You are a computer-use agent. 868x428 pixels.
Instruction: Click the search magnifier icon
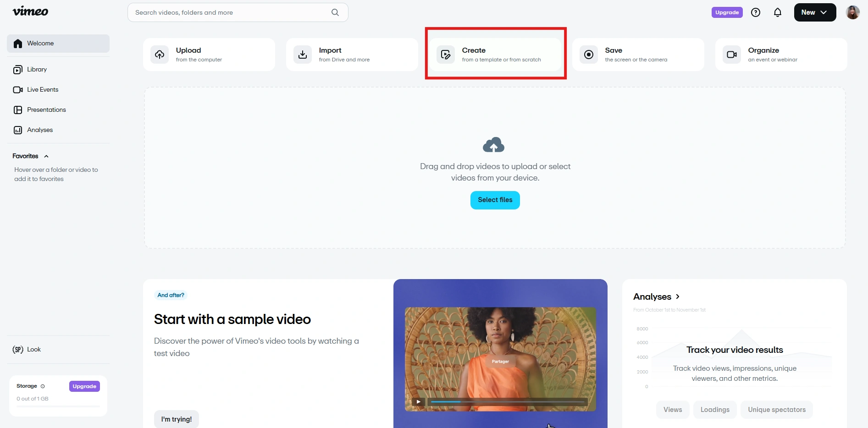[335, 12]
